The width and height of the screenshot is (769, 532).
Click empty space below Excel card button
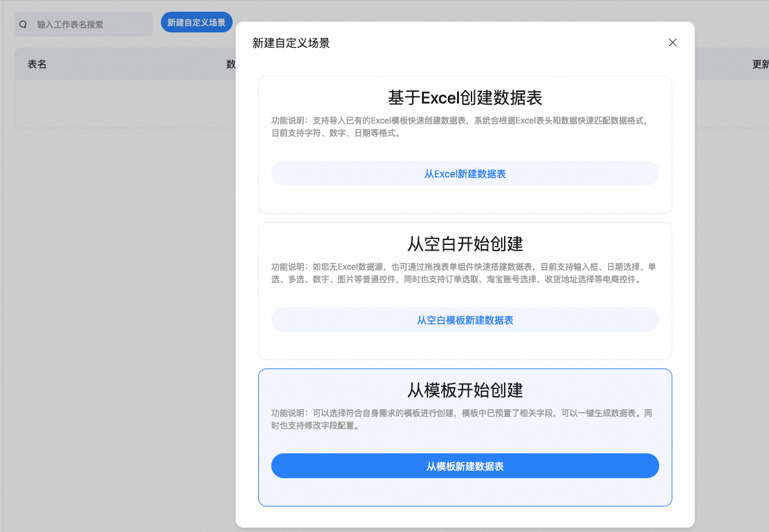coord(465,199)
